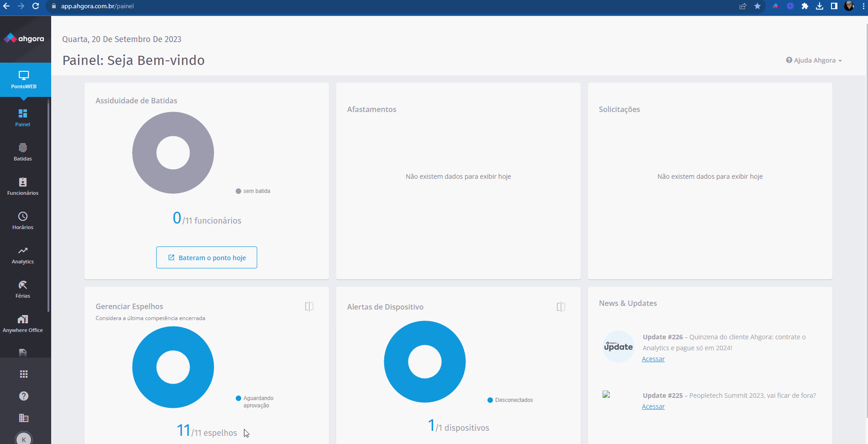Image resolution: width=868 pixels, height=444 pixels.
Task: Open Batidas fingerprint section
Action: [23, 152]
